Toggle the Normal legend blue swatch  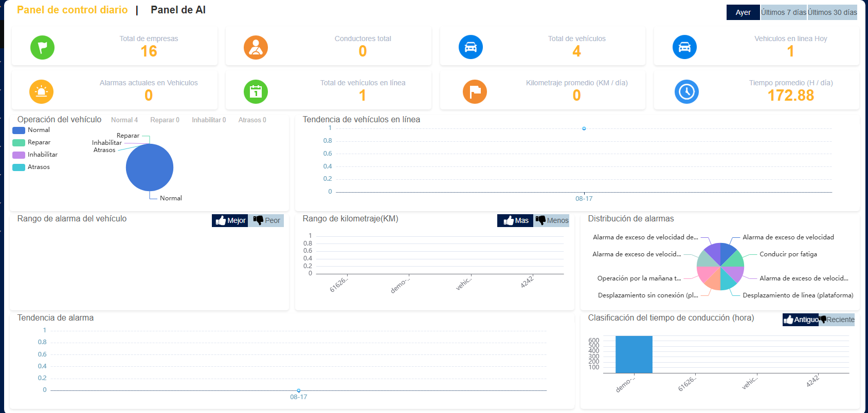click(19, 130)
